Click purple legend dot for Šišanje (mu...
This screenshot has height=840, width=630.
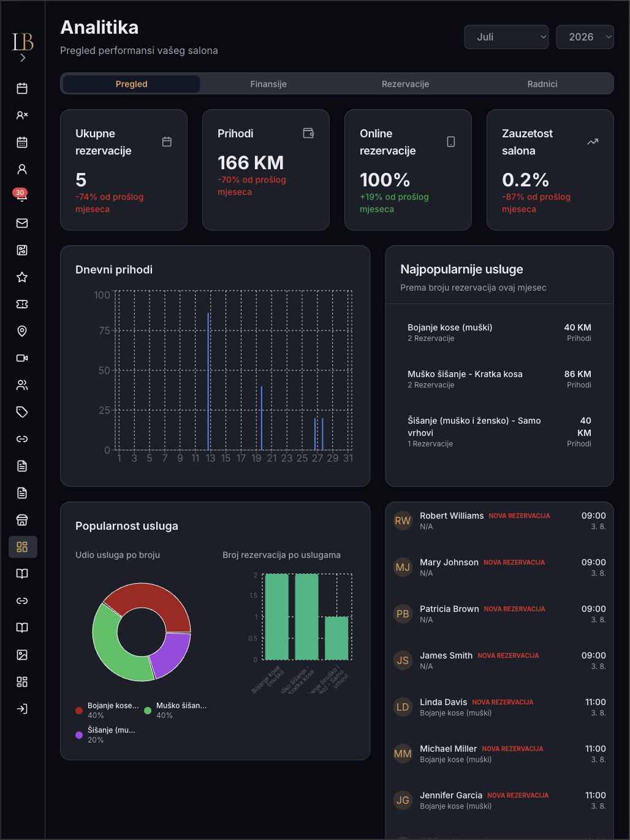pos(79,735)
